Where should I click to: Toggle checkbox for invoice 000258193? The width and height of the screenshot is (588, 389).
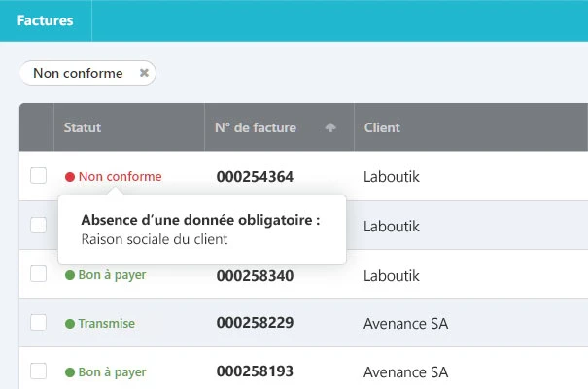[x=38, y=371]
